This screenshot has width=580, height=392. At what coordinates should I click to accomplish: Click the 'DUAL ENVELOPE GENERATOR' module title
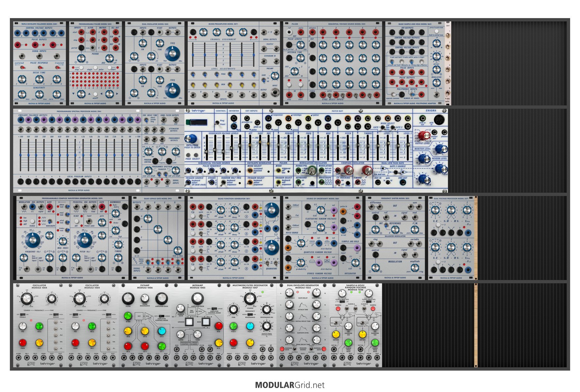[303, 285]
